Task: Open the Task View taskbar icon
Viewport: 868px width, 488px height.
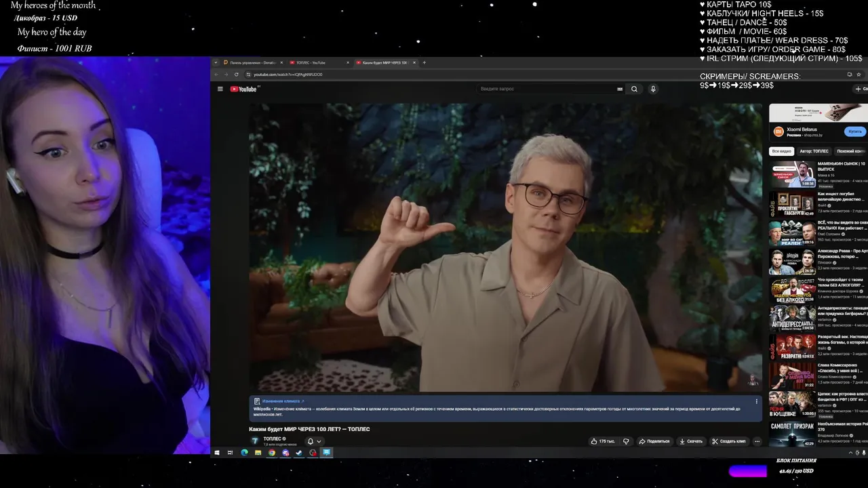Action: (x=230, y=453)
